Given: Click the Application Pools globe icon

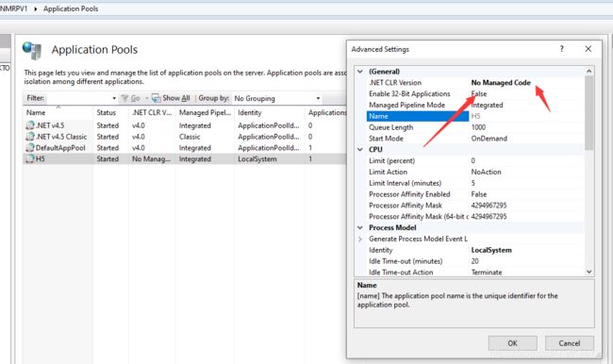Looking at the screenshot, I should 32,50.
